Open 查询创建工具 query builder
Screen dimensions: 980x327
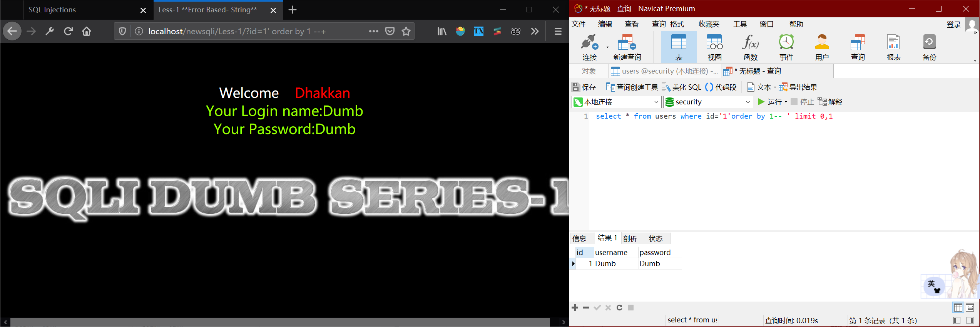coord(632,87)
